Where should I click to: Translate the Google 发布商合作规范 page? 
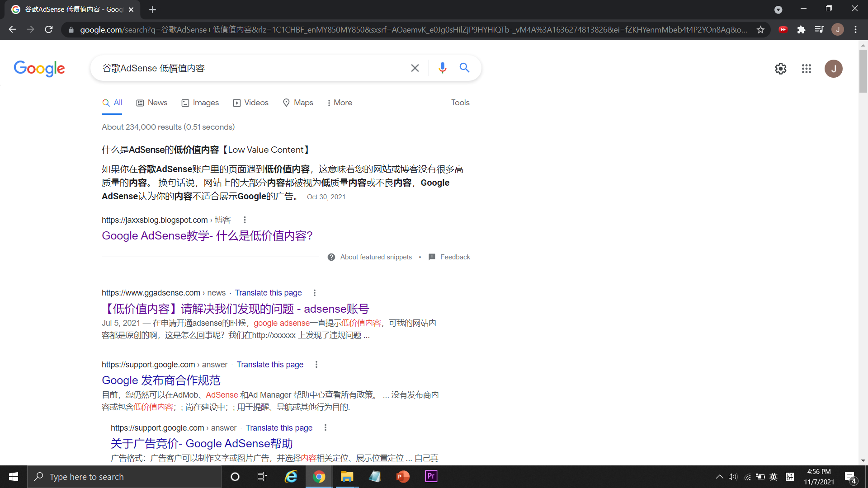(270, 365)
